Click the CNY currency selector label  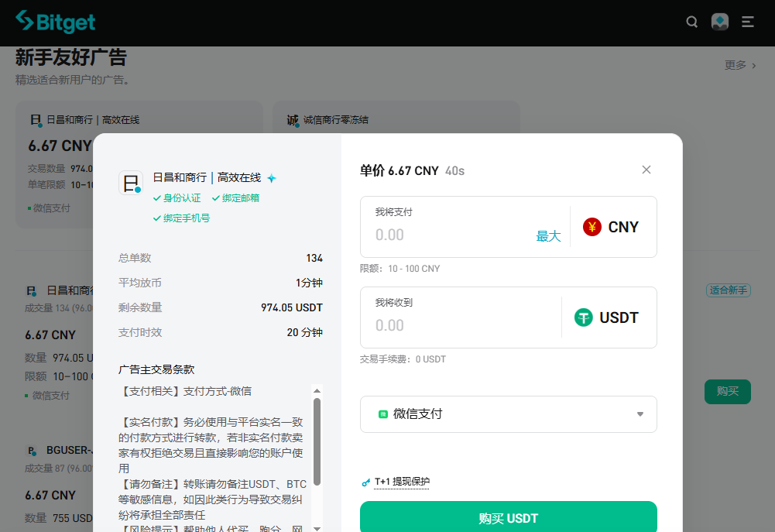pyautogui.click(x=623, y=227)
